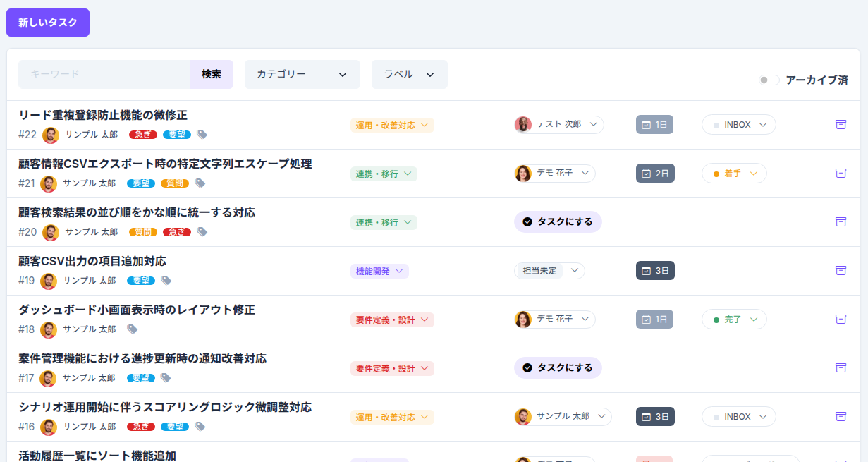This screenshot has height=462, width=868.
Task: Archive task #22 using its box icon
Action: (841, 124)
